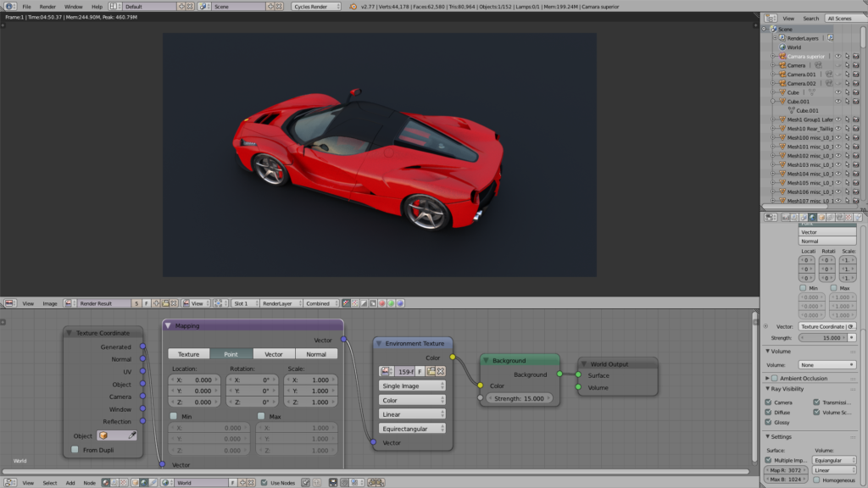
Task: Open the Equirectangular projection dropdown
Action: pyautogui.click(x=412, y=429)
